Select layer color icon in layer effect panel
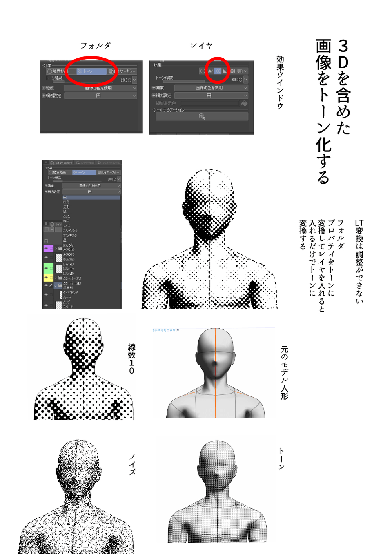 coord(240,71)
